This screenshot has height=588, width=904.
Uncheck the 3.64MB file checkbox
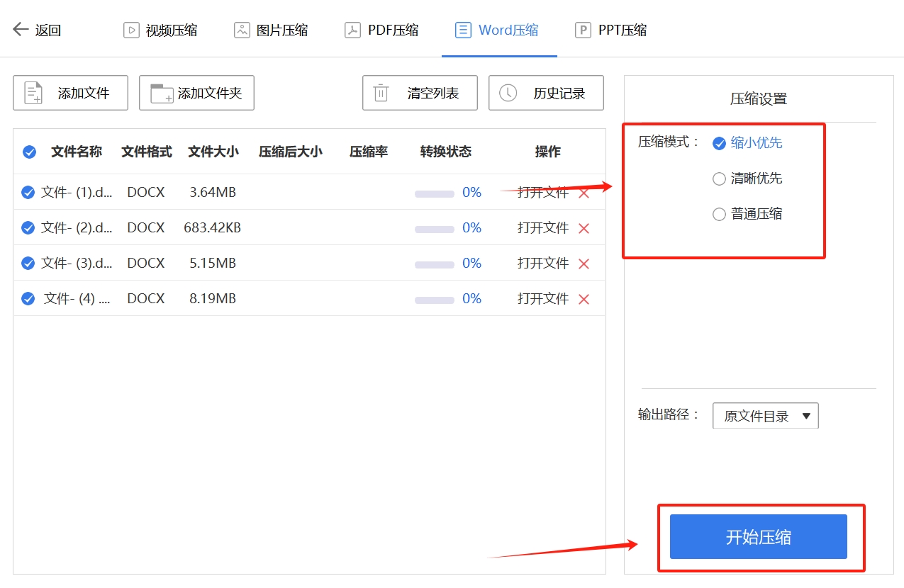tap(28, 193)
